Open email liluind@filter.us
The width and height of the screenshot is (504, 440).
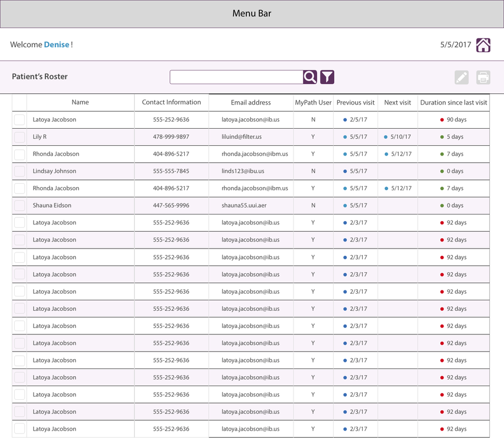click(242, 137)
